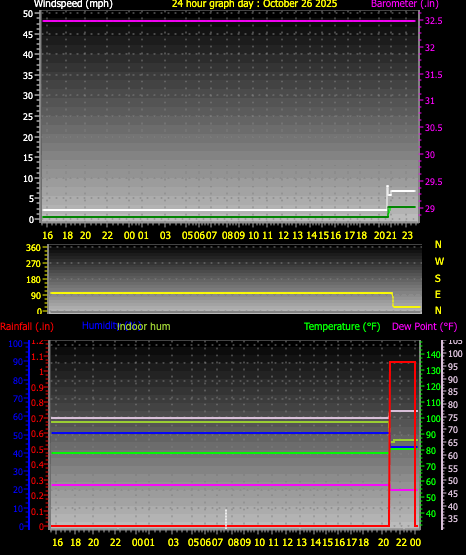Click the 0.7 value on the rainfall axis
Image resolution: width=466 pixels, height=555 pixels.
pyautogui.click(x=38, y=419)
